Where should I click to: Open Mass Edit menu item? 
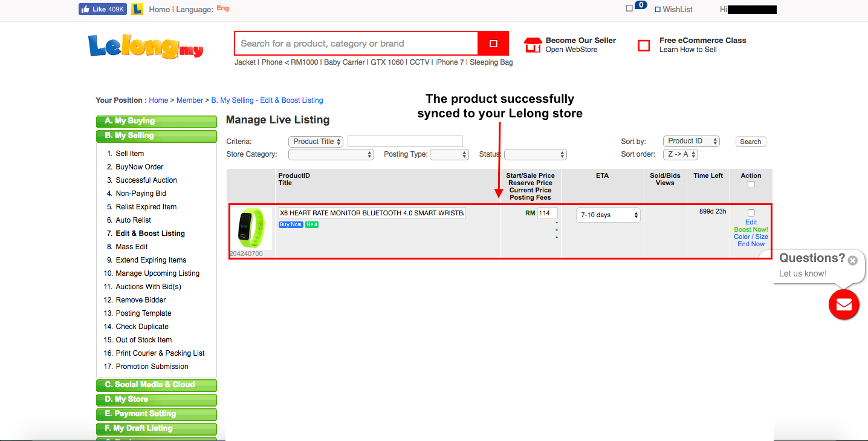(x=132, y=247)
